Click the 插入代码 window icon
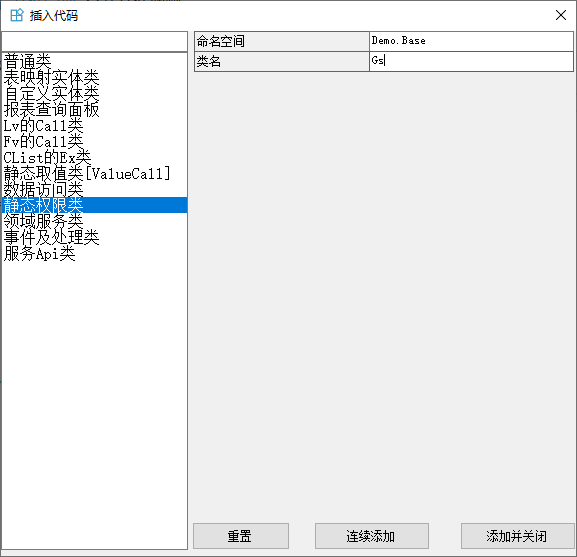 (17, 15)
